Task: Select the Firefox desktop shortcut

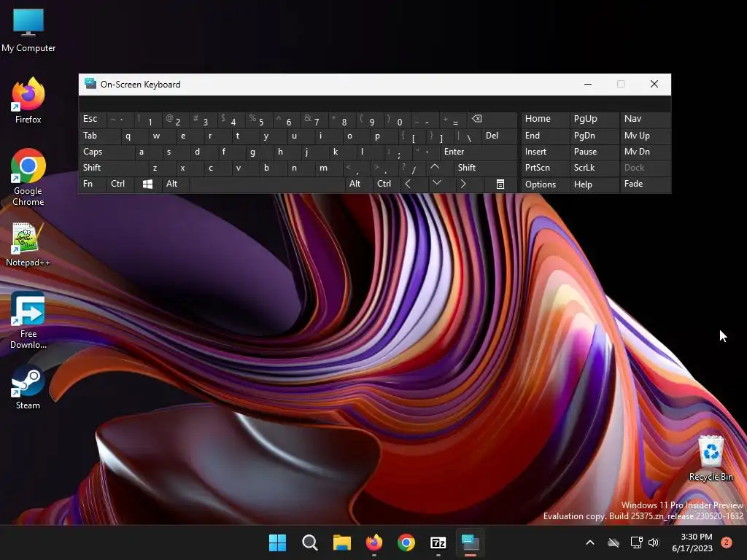Action: (x=28, y=101)
